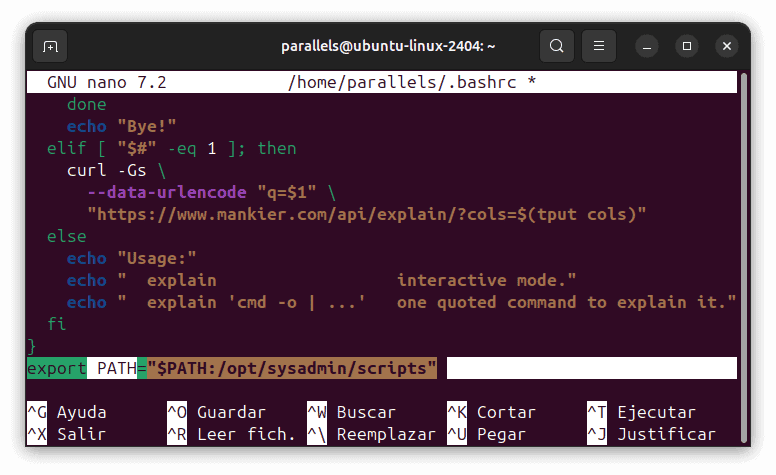Screen dimensions: 776x475
Task: Click the ^T Ejecutar shortcut
Action: coord(641,412)
